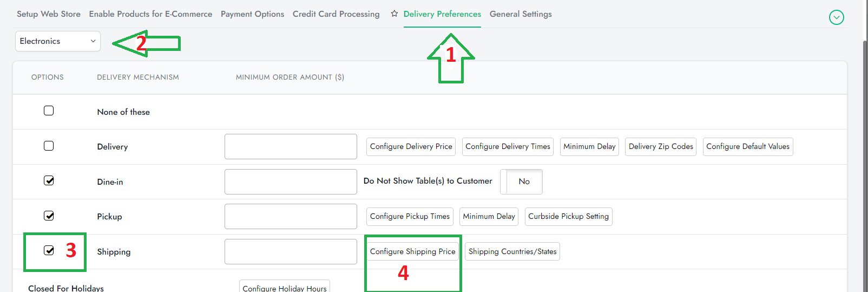Switch to Setup Web Store tab
868x292 pixels.
49,14
